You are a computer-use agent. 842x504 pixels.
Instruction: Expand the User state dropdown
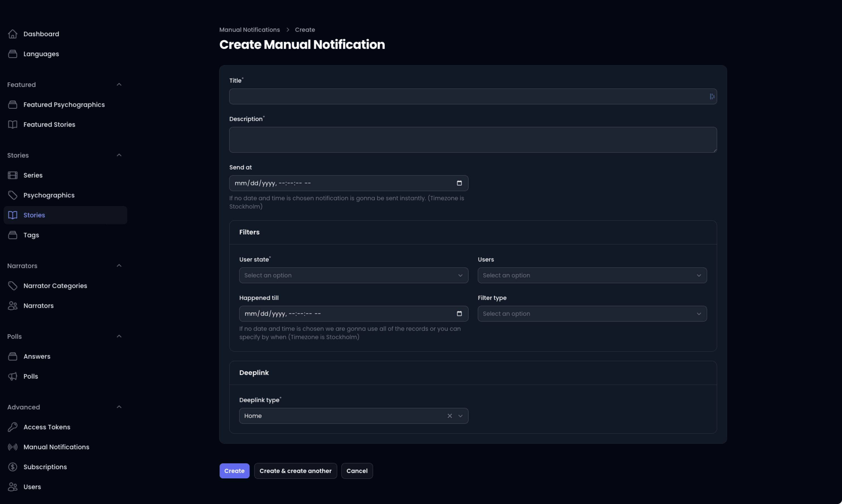(354, 275)
